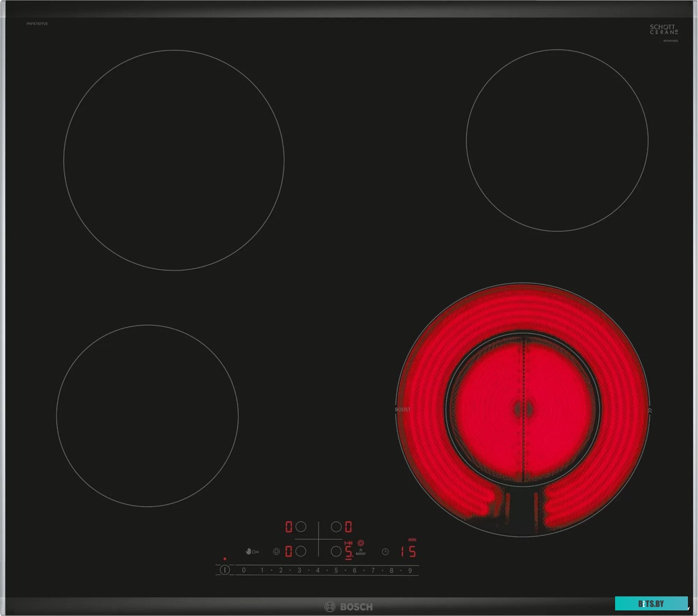This screenshot has height=616, width=698.
Task: Click the Schott Ceran logo
Action: pyautogui.click(x=663, y=30)
